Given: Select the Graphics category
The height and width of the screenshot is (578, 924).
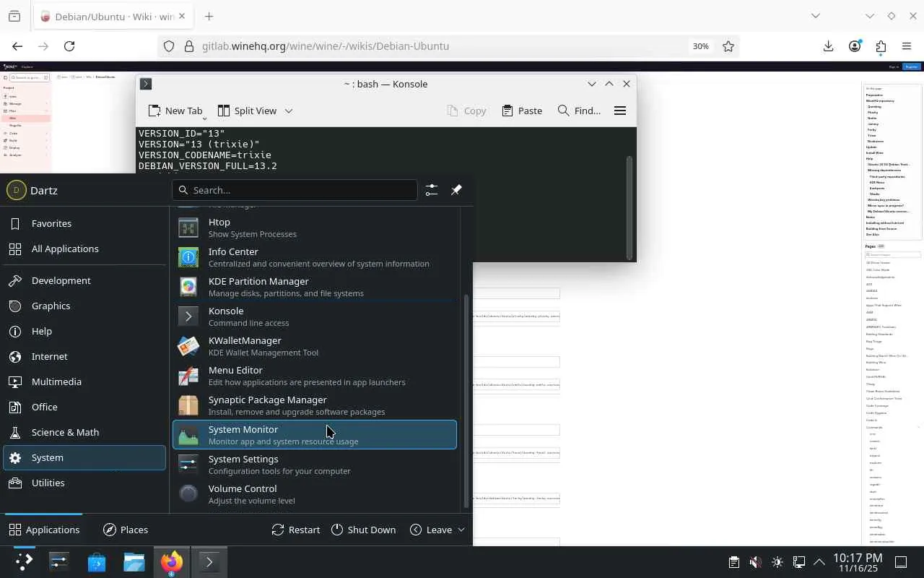Looking at the screenshot, I should 84,306.
